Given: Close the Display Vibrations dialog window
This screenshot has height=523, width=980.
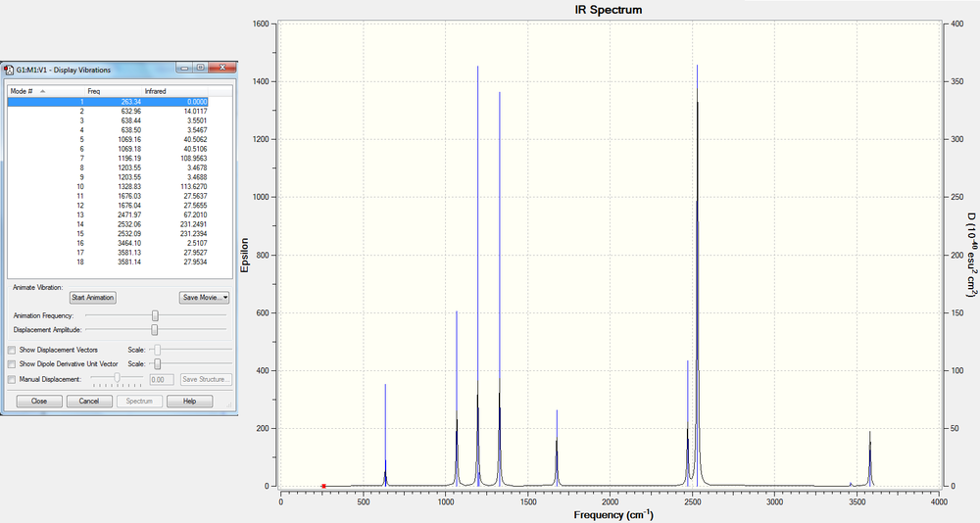Looking at the screenshot, I should 221,68.
